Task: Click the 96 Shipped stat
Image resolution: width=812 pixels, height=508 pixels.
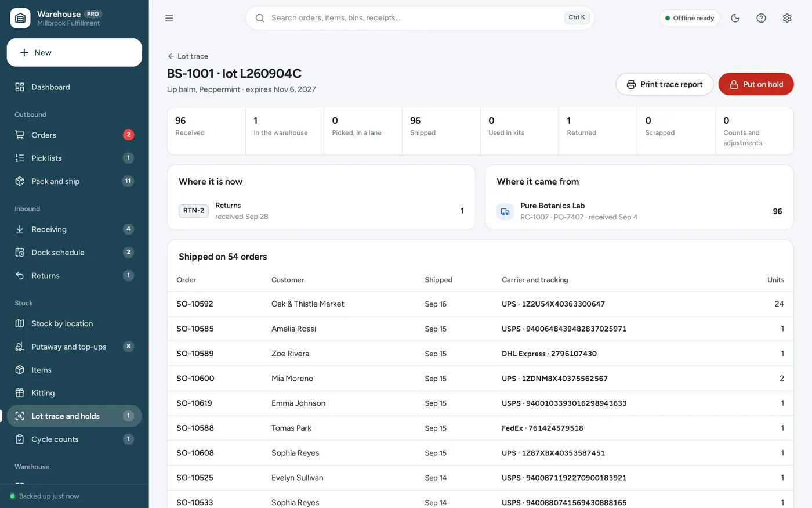Action: point(441,131)
